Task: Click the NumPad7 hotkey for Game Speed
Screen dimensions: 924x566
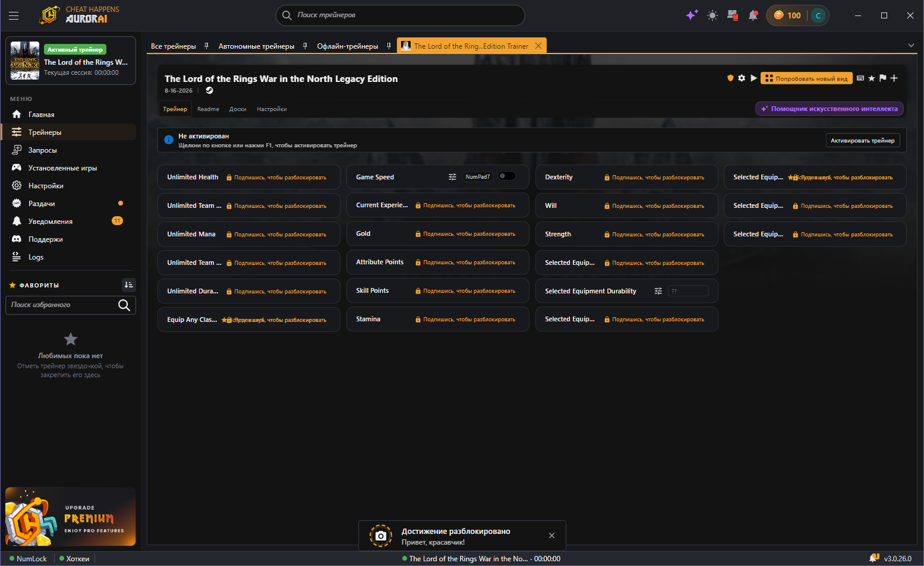Action: coord(478,177)
